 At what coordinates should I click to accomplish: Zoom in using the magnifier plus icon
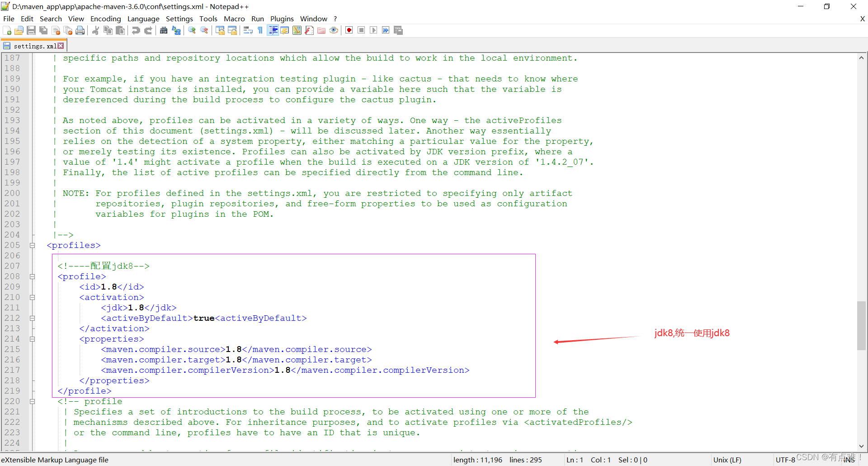(x=192, y=30)
